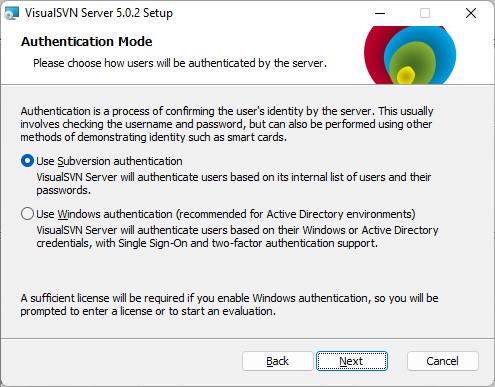Choose the Use Windows authentication radio button
The height and width of the screenshot is (387, 495).
(x=27, y=214)
